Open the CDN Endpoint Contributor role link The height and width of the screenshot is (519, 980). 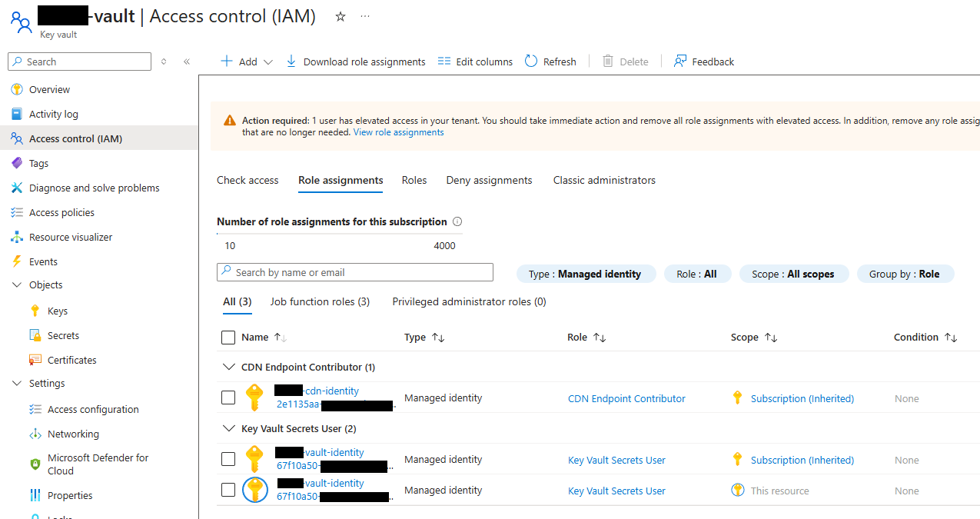pos(626,398)
